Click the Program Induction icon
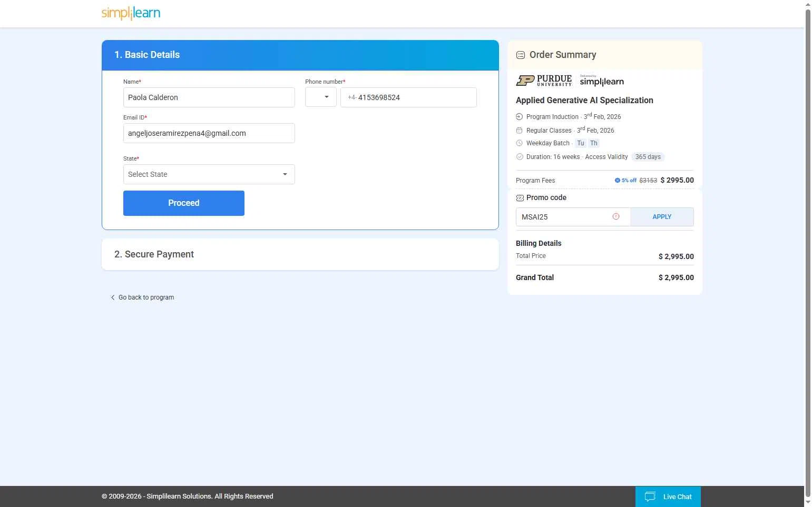 click(519, 117)
